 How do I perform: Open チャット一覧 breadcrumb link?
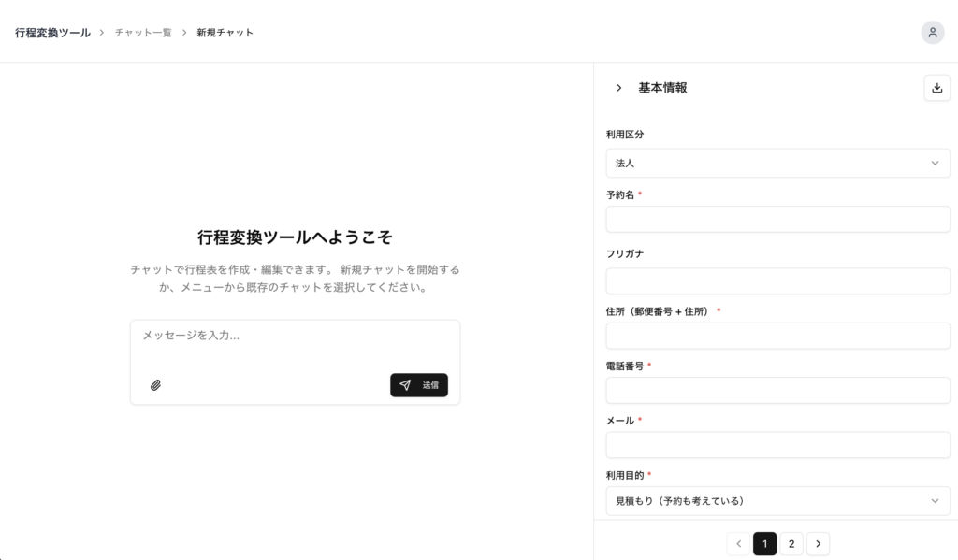143,33
